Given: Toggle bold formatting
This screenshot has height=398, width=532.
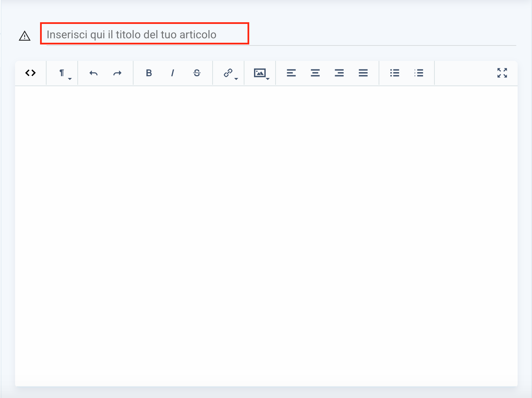Looking at the screenshot, I should point(149,73).
